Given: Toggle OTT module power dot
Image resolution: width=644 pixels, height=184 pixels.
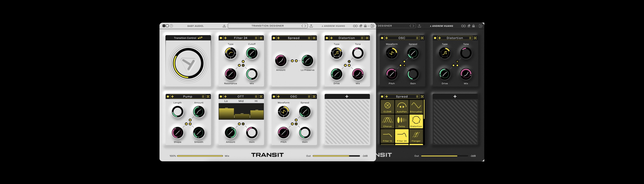Looking at the screenshot, I should click(x=221, y=97).
